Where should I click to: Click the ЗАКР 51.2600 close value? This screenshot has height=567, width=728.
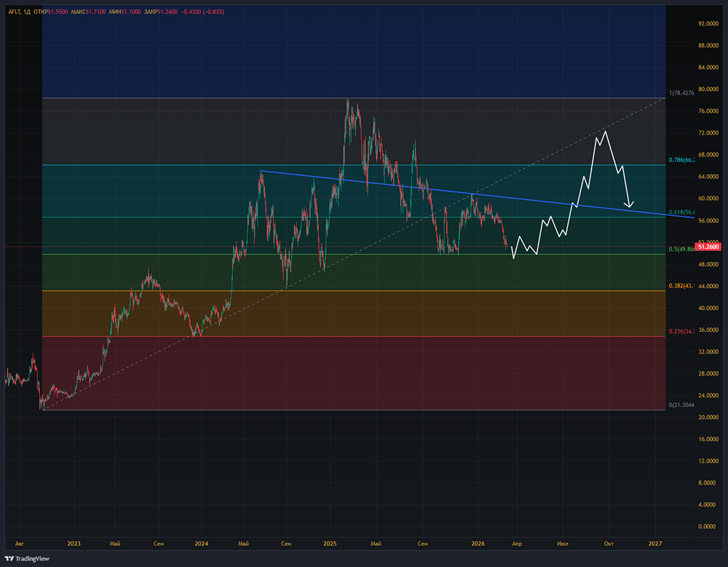(161, 12)
